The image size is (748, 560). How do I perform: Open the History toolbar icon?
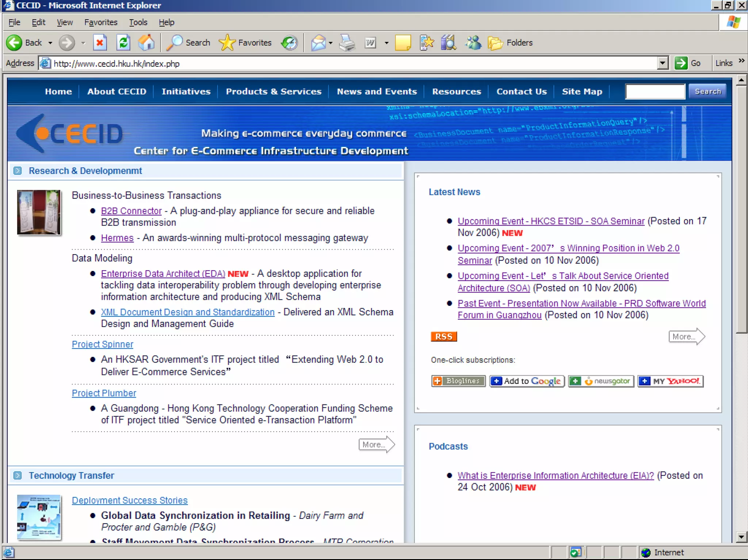(289, 43)
